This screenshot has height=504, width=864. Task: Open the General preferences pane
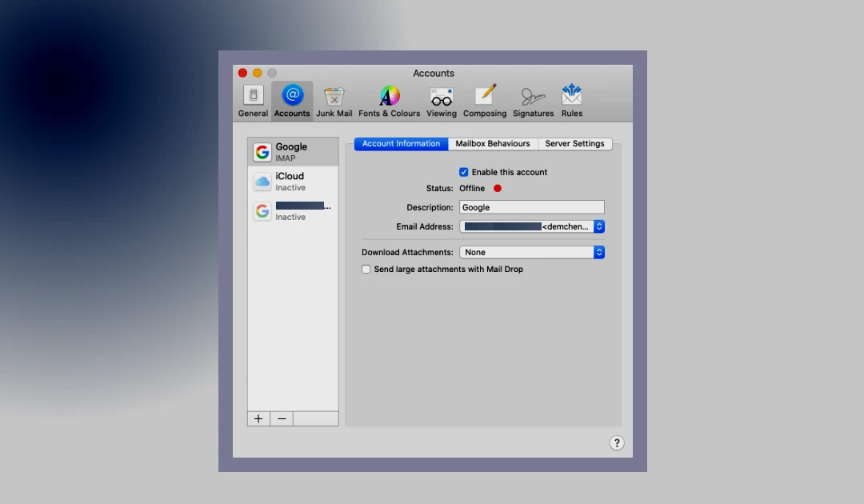(x=253, y=102)
